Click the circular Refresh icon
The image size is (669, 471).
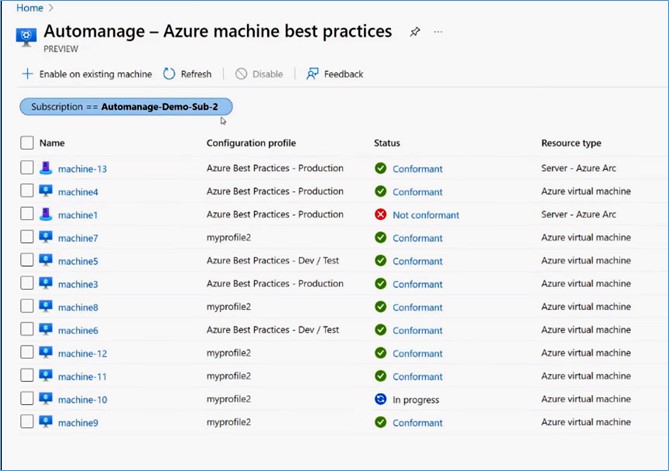pos(169,74)
